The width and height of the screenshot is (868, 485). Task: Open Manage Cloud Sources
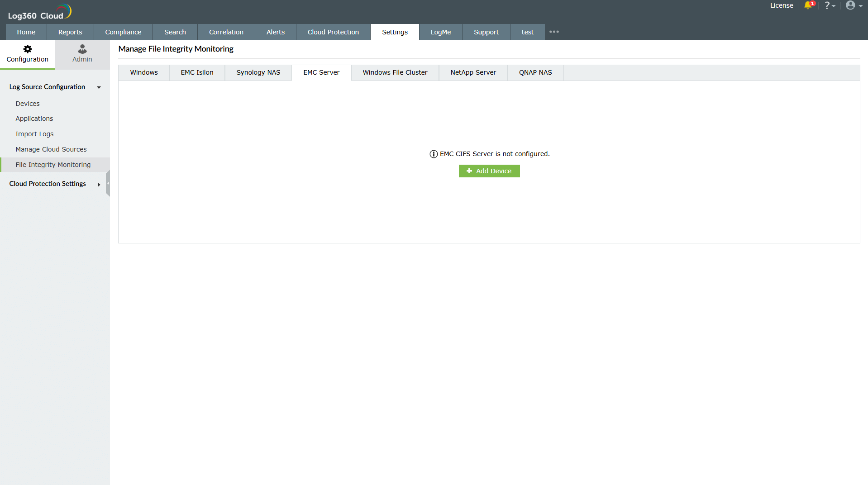51,149
